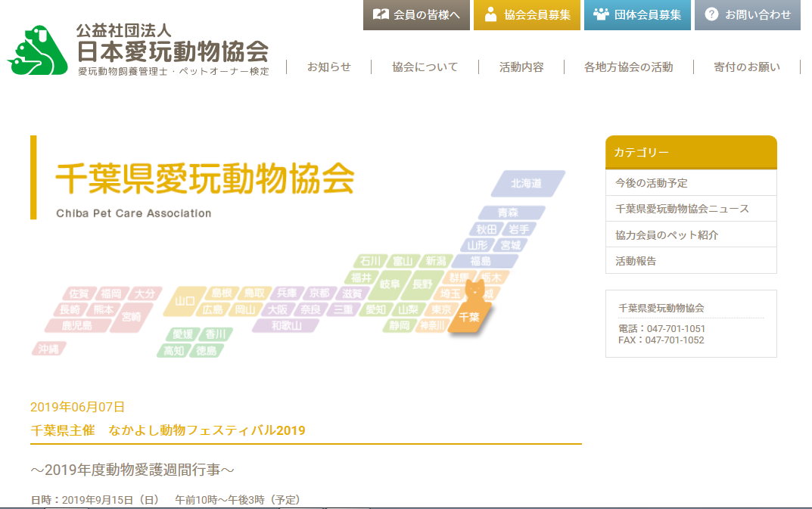Screen dimensions: 812x509
Task: Select 新潟 on the map
Action: [436, 261]
